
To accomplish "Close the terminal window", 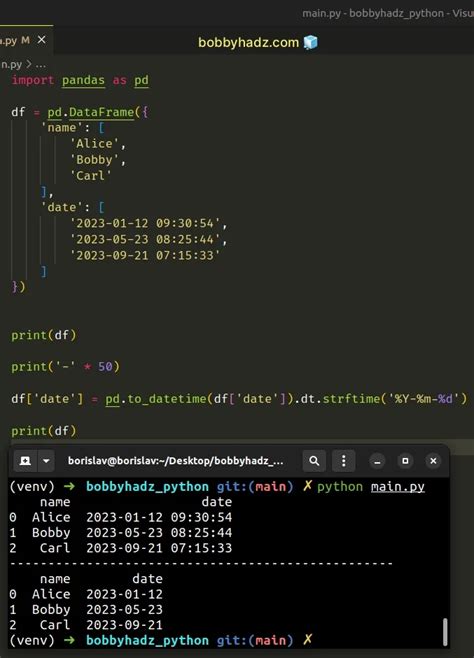I will pos(433,461).
